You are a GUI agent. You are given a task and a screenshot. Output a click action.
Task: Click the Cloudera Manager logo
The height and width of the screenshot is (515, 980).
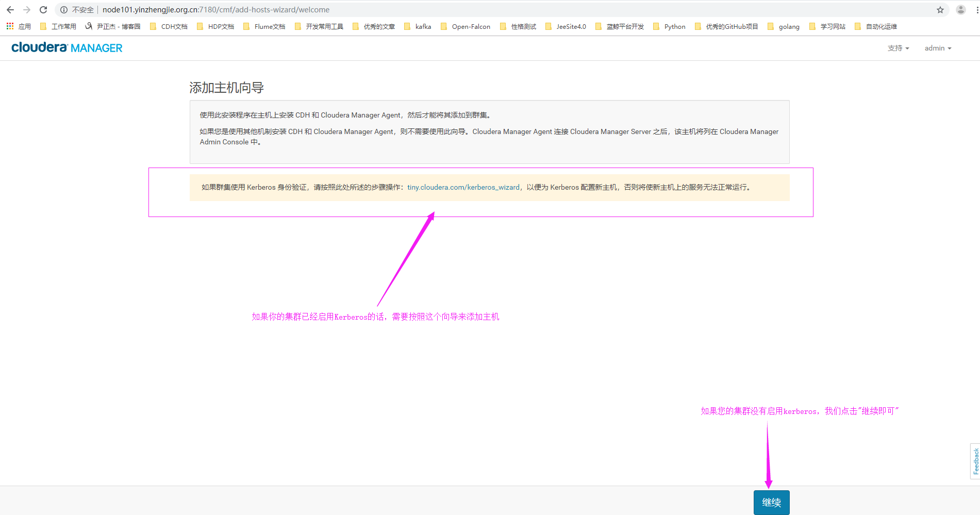coord(67,47)
